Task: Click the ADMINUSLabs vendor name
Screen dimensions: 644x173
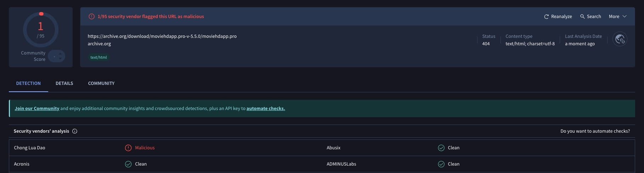Action: 341,164
